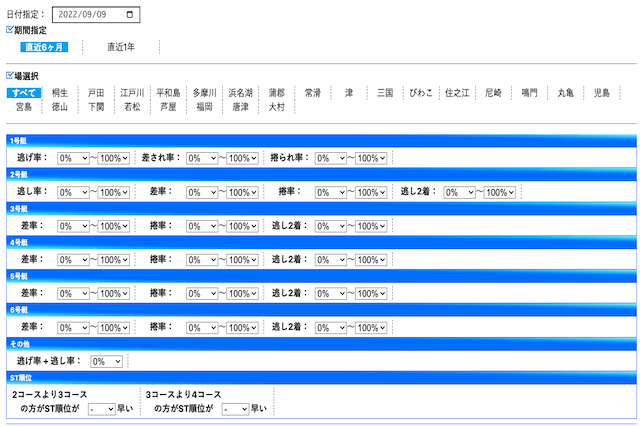Open 2号艇 逃し2着 minimum dropdown

pyautogui.click(x=458, y=191)
